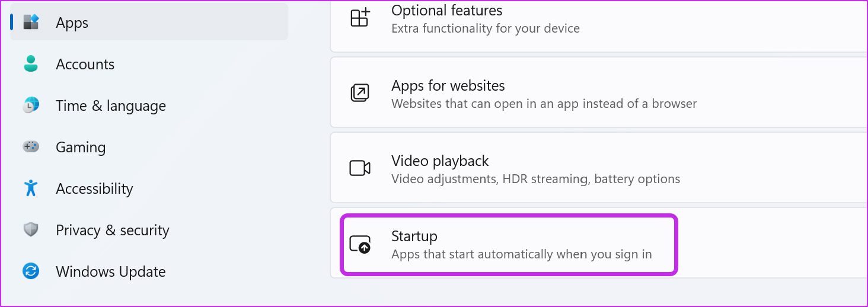Click the Privacy & security shield icon
The image size is (868, 307).
click(x=31, y=230)
